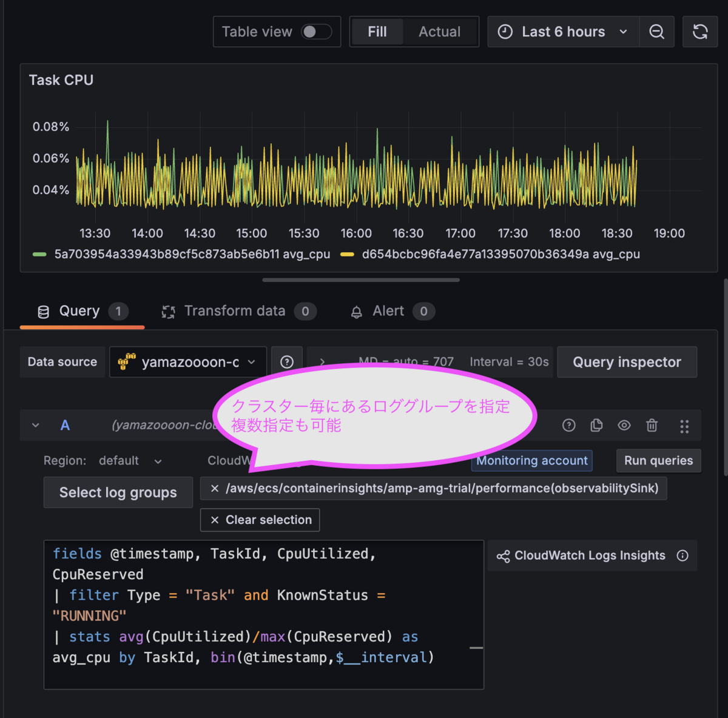This screenshot has height=718, width=728.
Task: Open the yamazooon data source dropdown
Action: [187, 362]
